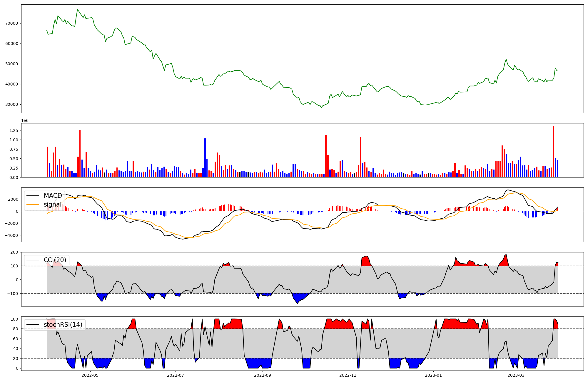
Task: Click the 1e6 exponent label above volume
Action: (x=25, y=120)
